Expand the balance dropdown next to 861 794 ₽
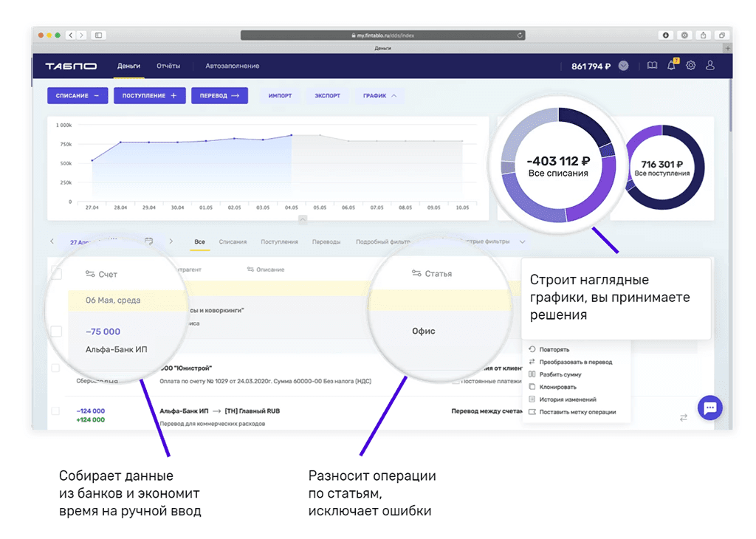756x539 pixels. coord(624,66)
